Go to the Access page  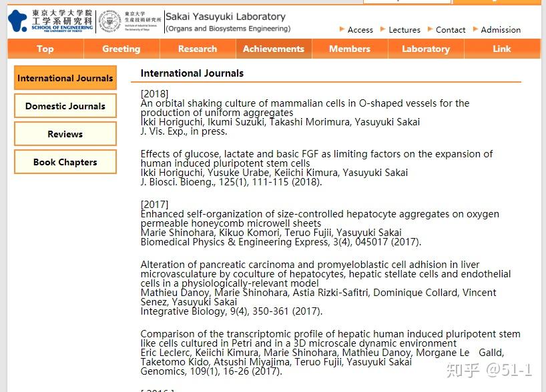[360, 30]
